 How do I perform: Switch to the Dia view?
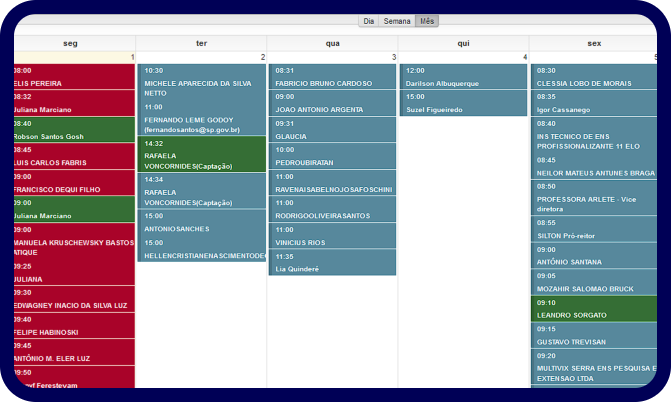[x=369, y=20]
